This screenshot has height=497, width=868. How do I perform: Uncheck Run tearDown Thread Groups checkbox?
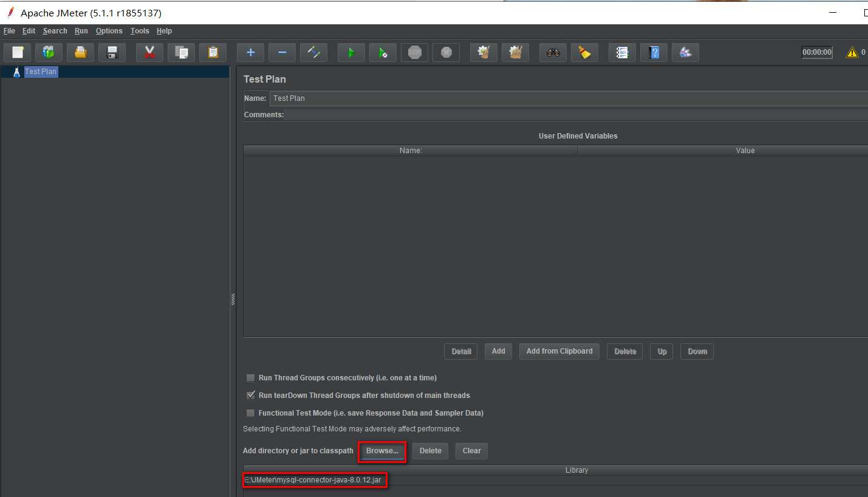[x=250, y=396]
